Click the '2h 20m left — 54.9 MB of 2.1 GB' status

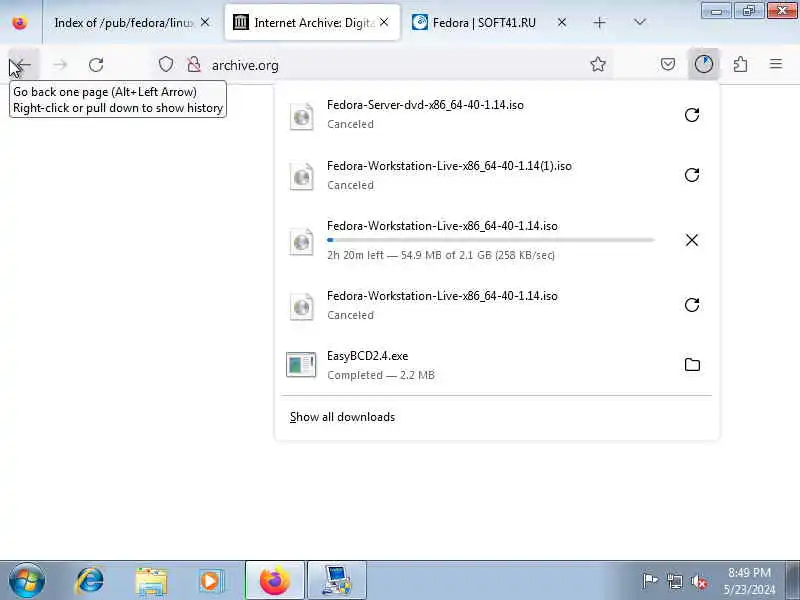(x=441, y=255)
